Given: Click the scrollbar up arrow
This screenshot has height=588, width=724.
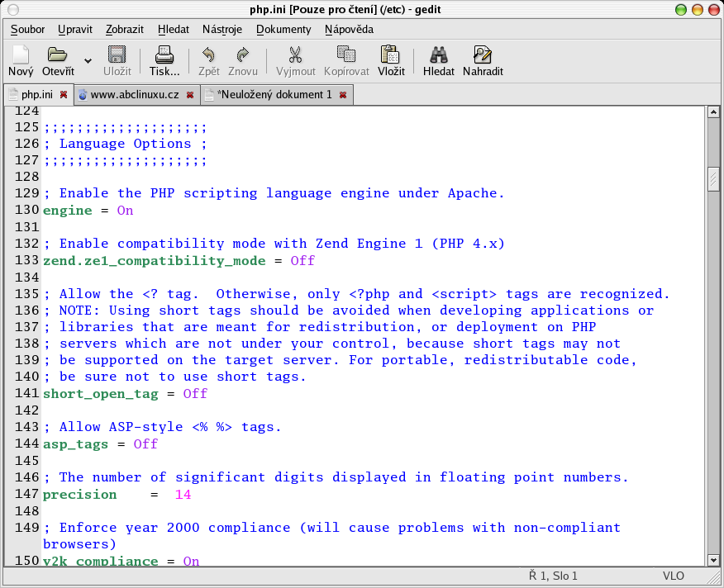Looking at the screenshot, I should coord(713,111).
